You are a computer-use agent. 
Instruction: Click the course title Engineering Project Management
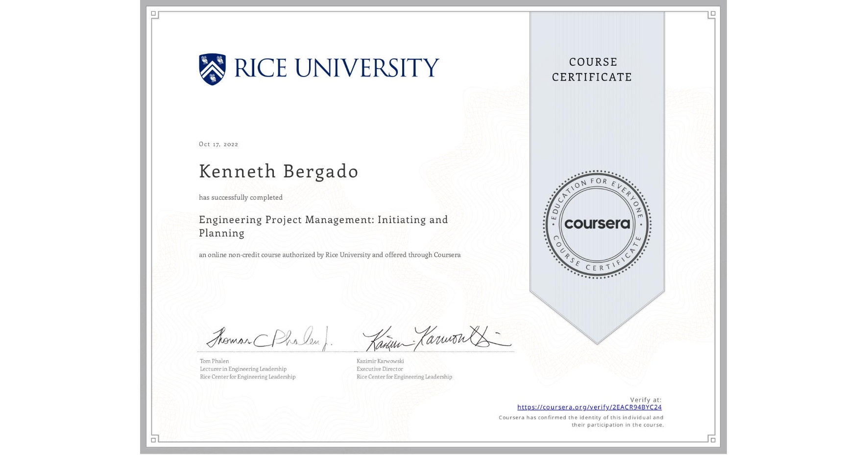[x=323, y=220]
